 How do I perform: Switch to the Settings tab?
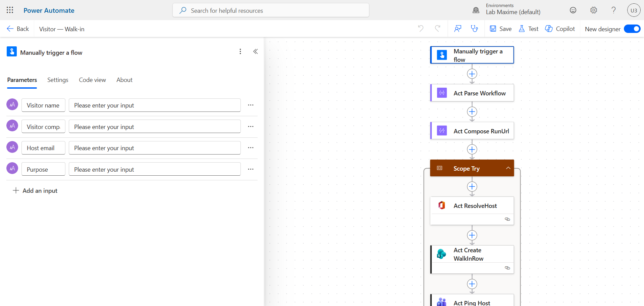click(58, 80)
